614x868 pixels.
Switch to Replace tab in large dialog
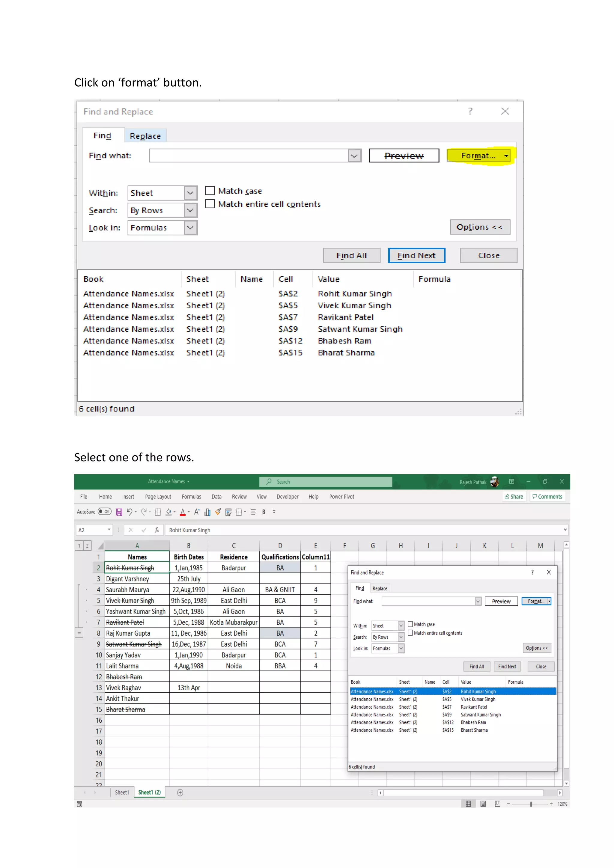pos(145,136)
